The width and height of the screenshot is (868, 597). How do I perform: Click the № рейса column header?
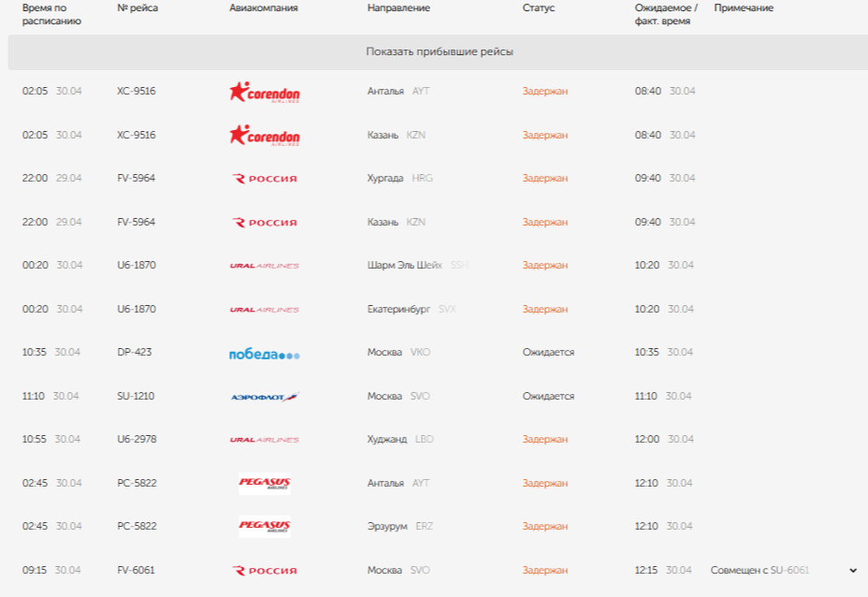(137, 8)
